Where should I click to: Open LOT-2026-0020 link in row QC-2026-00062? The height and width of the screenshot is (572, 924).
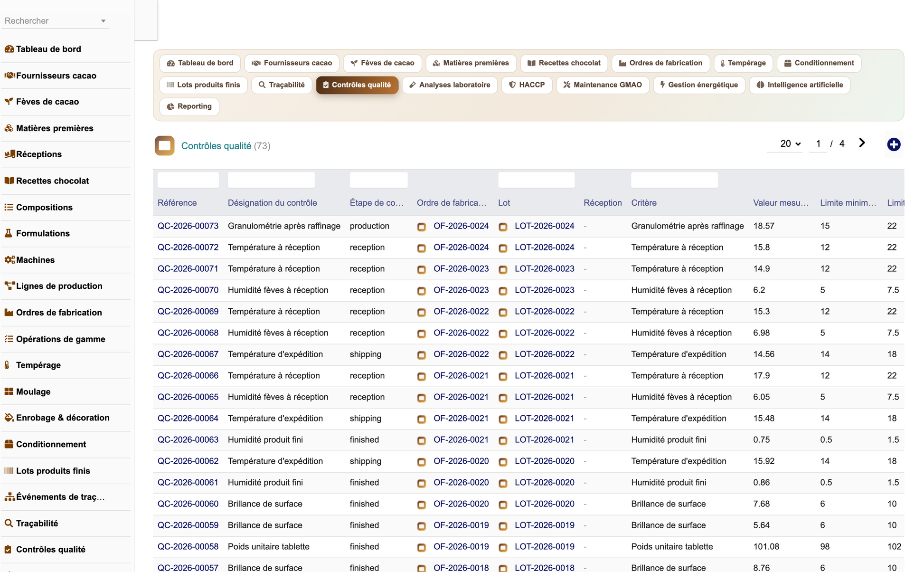coord(545,461)
